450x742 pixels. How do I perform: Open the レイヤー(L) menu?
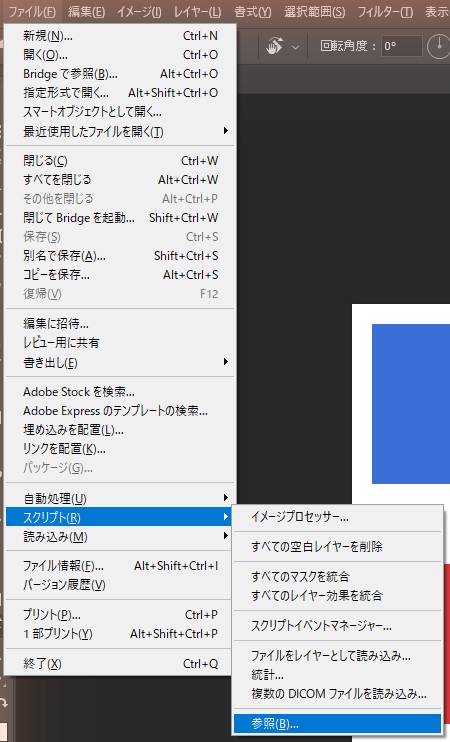[x=197, y=11]
